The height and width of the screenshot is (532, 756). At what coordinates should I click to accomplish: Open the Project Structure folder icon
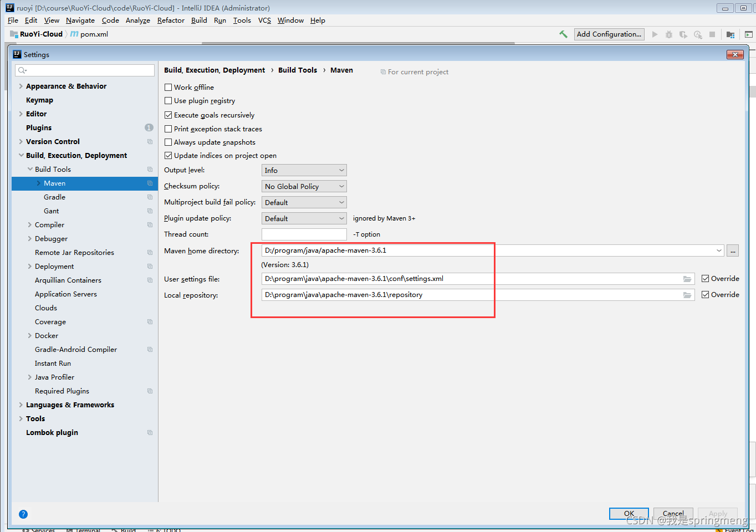(x=731, y=34)
